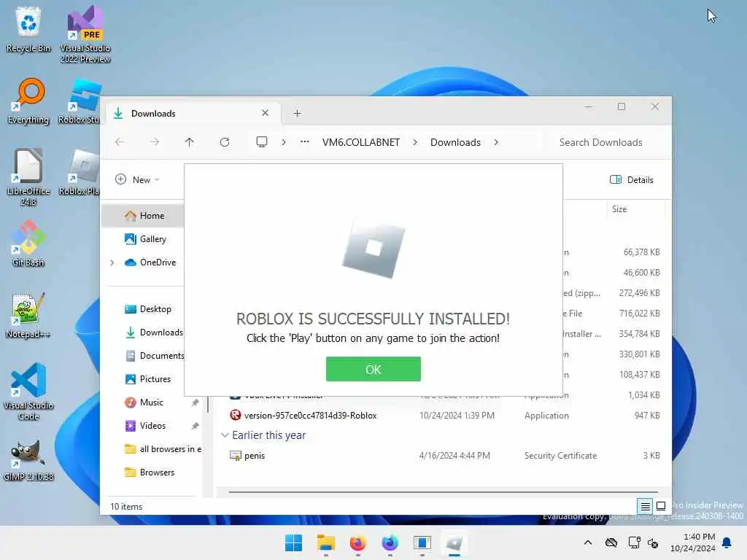Switch to large thumbnails view
Screen dimensions: 747x560
coord(661,506)
